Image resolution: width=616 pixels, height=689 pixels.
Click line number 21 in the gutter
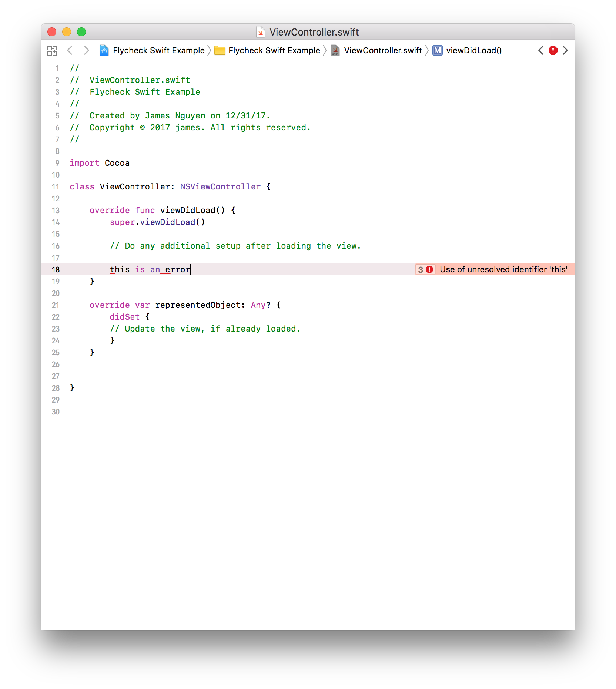tap(56, 305)
